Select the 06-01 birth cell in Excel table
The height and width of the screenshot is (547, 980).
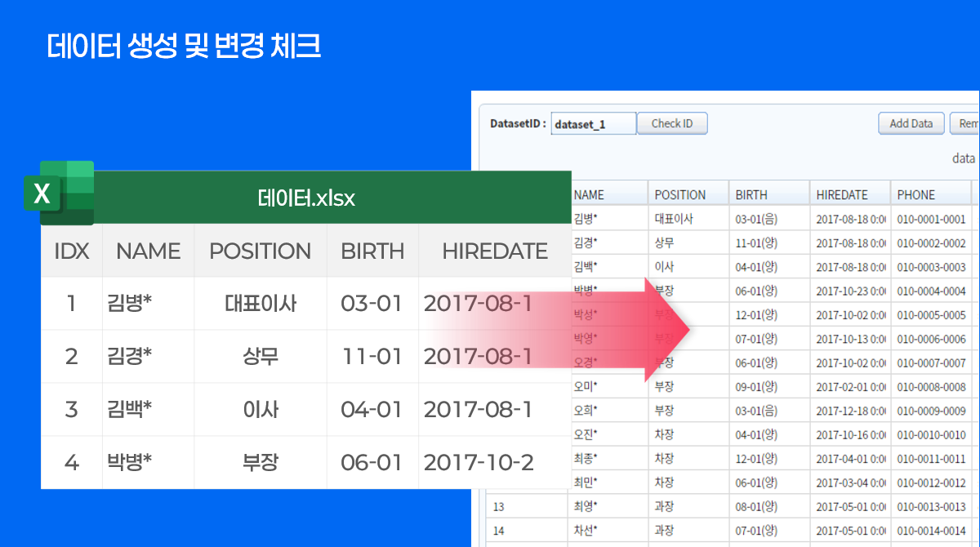tap(372, 462)
